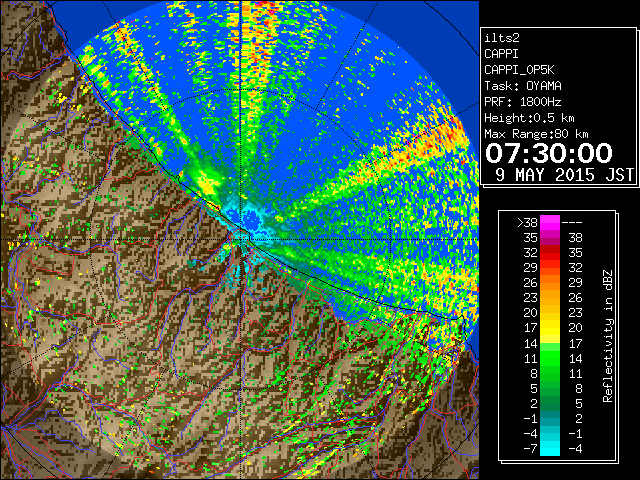Click the radar center on the map

242,239
